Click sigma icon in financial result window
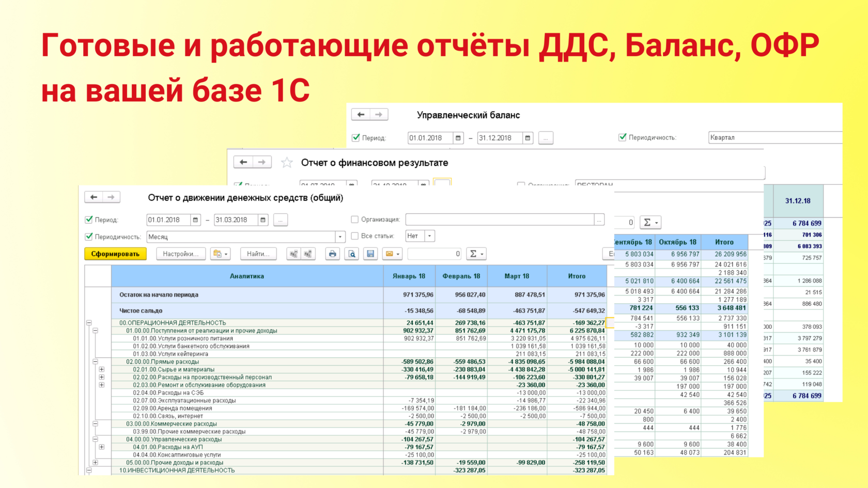Viewport: 868px width, 488px height. 650,222
